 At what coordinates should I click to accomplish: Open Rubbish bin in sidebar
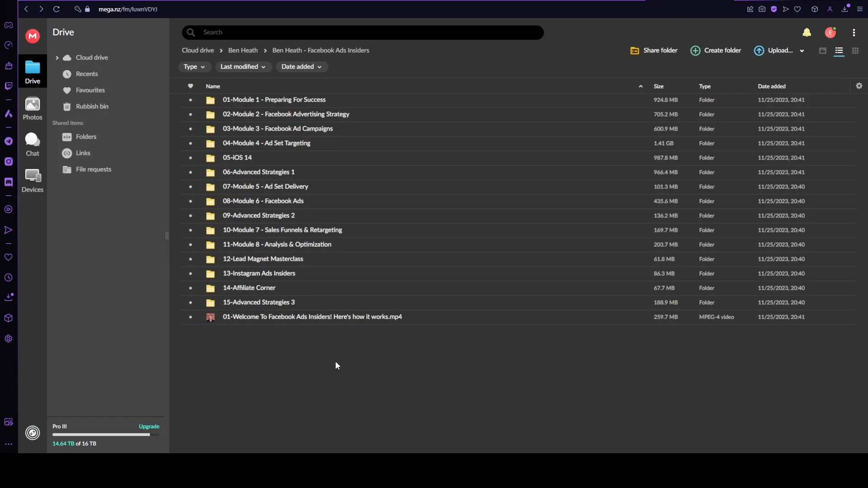pyautogui.click(x=92, y=107)
